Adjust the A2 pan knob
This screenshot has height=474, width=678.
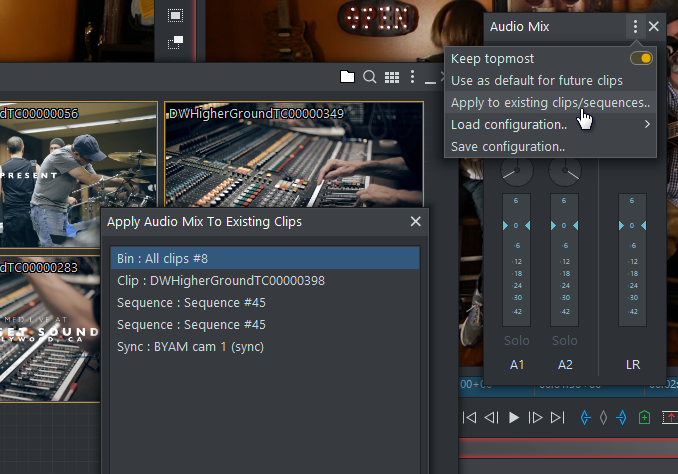[565, 170]
